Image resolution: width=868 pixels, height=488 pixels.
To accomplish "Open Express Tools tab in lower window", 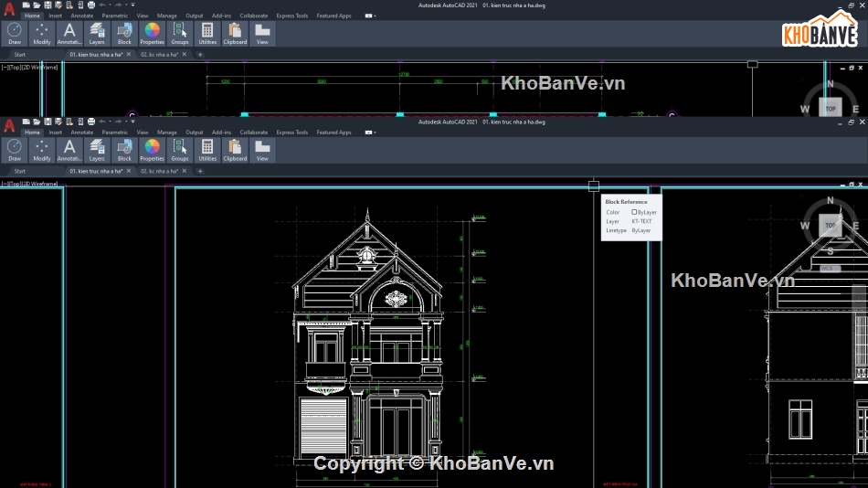I will (x=291, y=133).
